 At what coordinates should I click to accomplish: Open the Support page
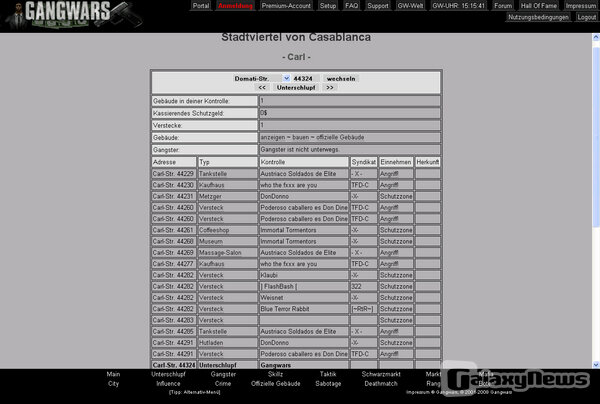coord(378,6)
